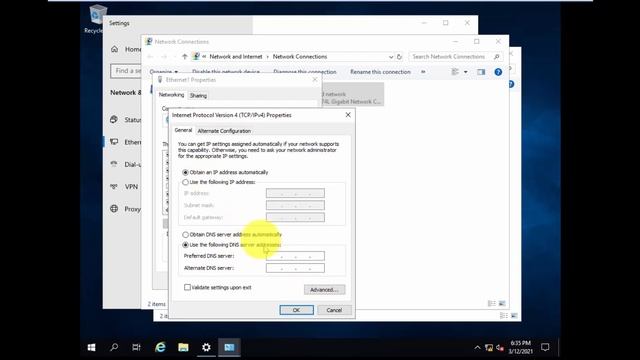Viewport: 640px width, 360px height.
Task: Confirm IPv4 properties with OK
Action: [297, 310]
